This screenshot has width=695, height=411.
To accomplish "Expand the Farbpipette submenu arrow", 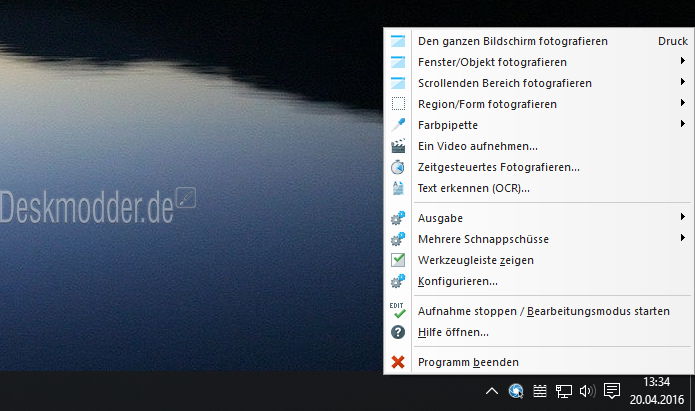I will (683, 124).
